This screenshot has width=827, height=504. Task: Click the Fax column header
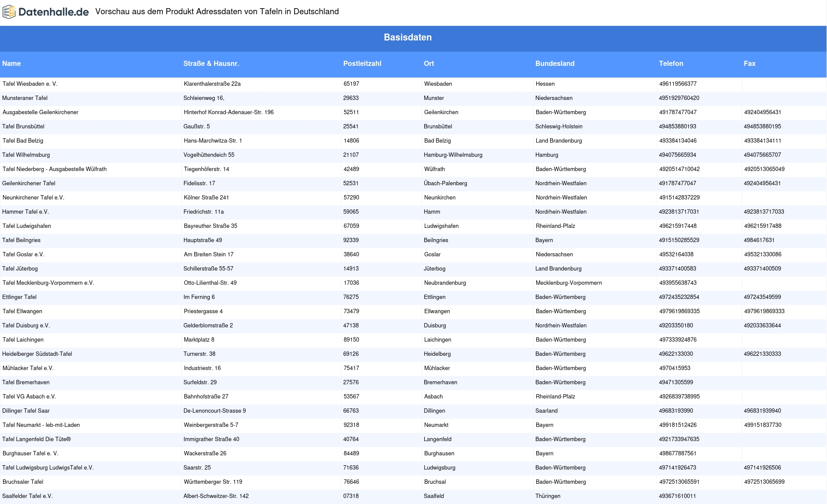pos(749,64)
